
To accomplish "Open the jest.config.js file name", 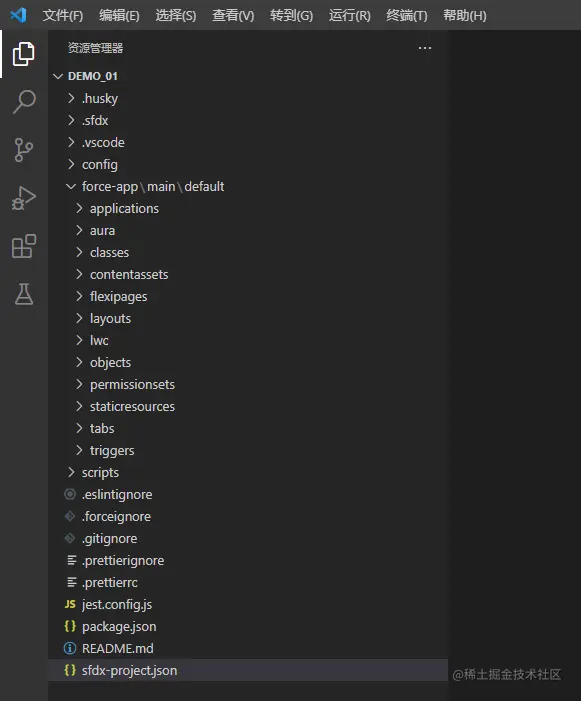I will [x=117, y=604].
